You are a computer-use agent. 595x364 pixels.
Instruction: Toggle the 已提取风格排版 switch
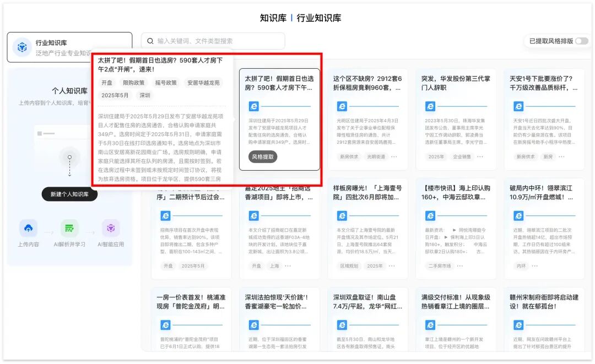[581, 41]
